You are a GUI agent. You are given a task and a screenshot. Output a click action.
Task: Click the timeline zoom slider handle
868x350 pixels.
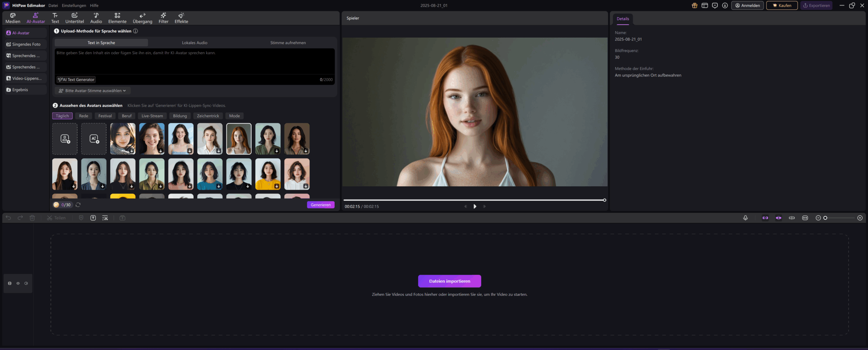click(x=825, y=218)
